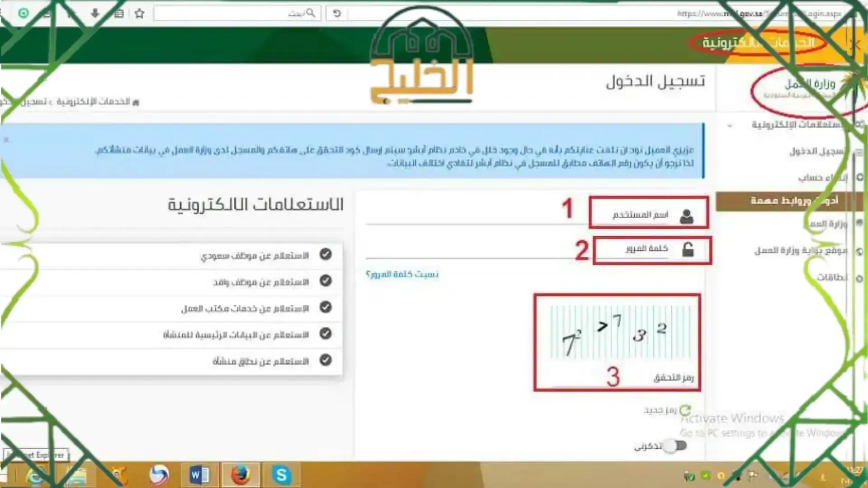
Task: Click the رمز جديد new code link
Action: (660, 410)
